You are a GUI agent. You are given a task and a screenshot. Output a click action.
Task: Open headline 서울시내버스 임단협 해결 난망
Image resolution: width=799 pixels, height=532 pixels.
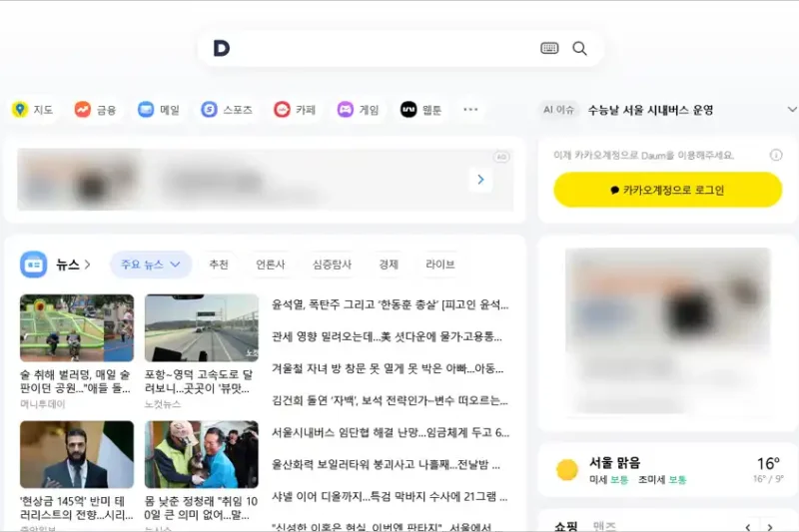point(391,433)
